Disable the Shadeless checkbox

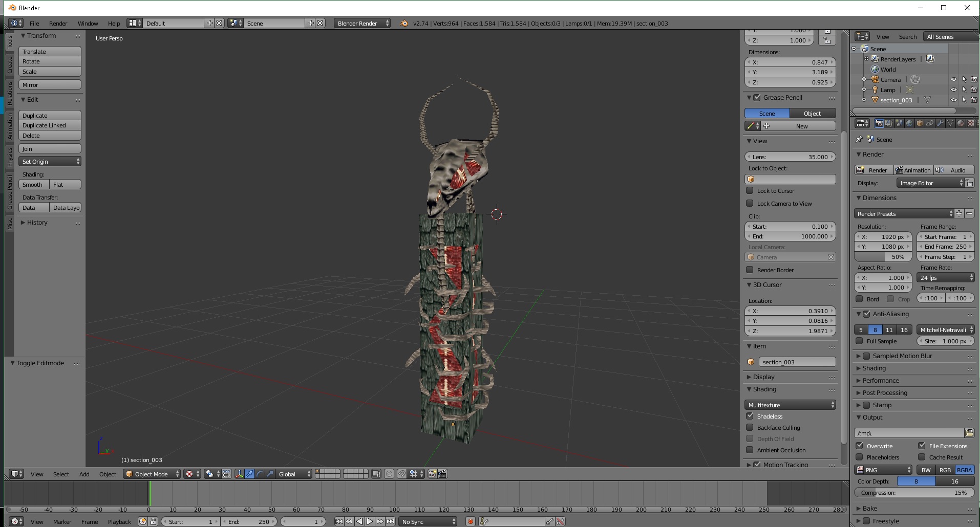pyautogui.click(x=750, y=416)
